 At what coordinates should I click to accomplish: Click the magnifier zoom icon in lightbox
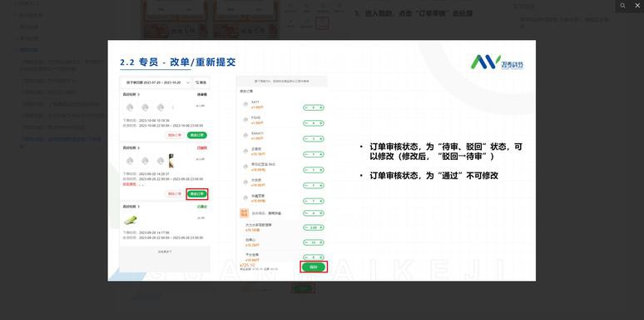622,6
